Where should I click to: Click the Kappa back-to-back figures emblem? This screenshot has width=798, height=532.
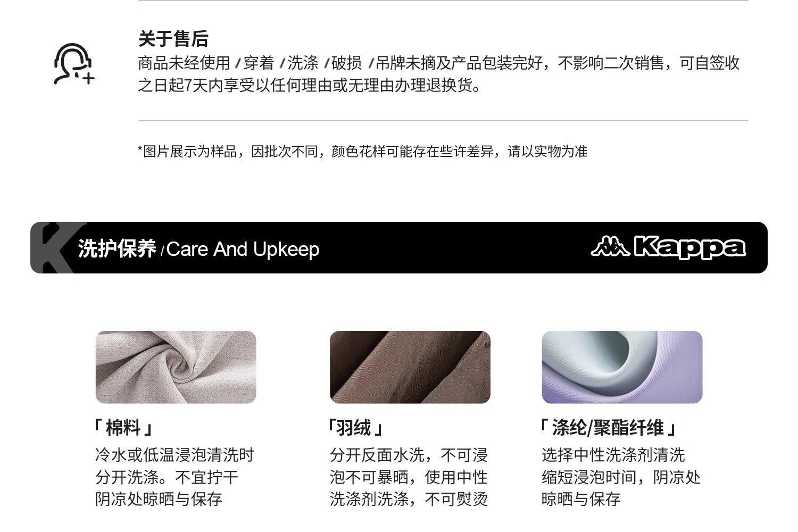tap(610, 246)
